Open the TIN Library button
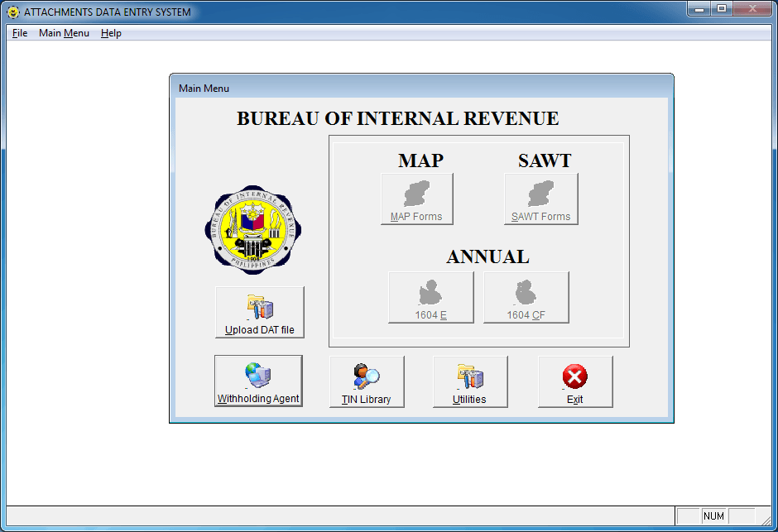Viewport: 778px width, 532px height. (367, 381)
